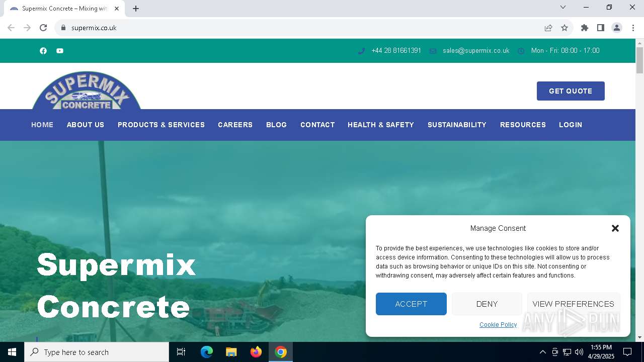Viewport: 644px width, 362px height.
Task: Bookmark this tab with the star icon
Action: [x=565, y=28]
